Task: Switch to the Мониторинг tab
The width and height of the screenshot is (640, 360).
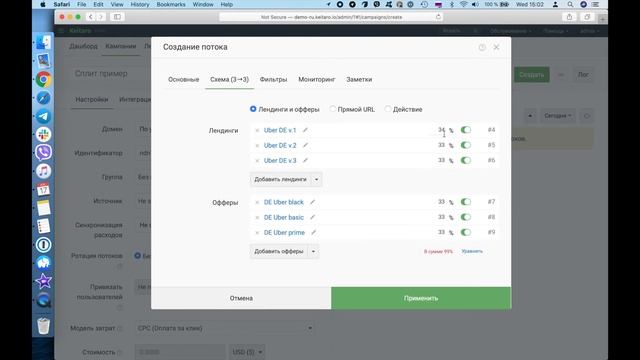Action: click(x=317, y=80)
